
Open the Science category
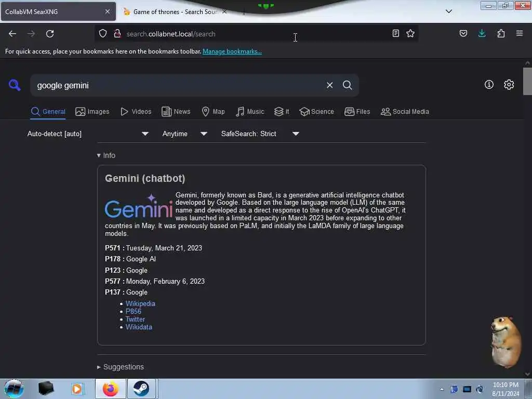tap(316, 112)
